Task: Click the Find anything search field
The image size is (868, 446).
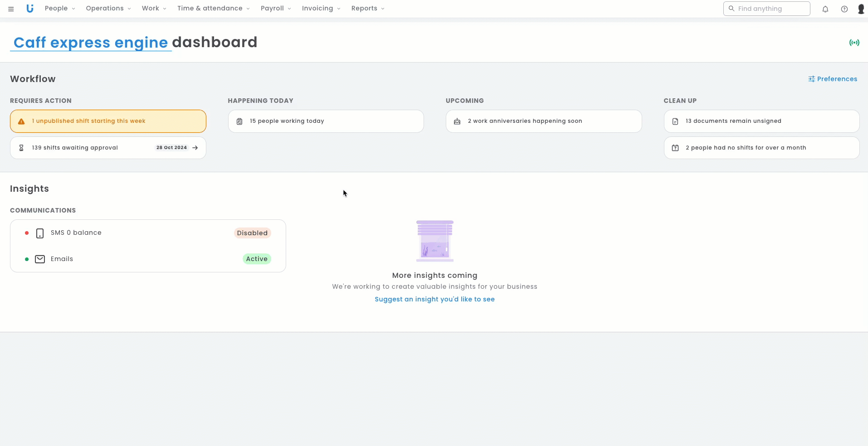Action: 771,9
